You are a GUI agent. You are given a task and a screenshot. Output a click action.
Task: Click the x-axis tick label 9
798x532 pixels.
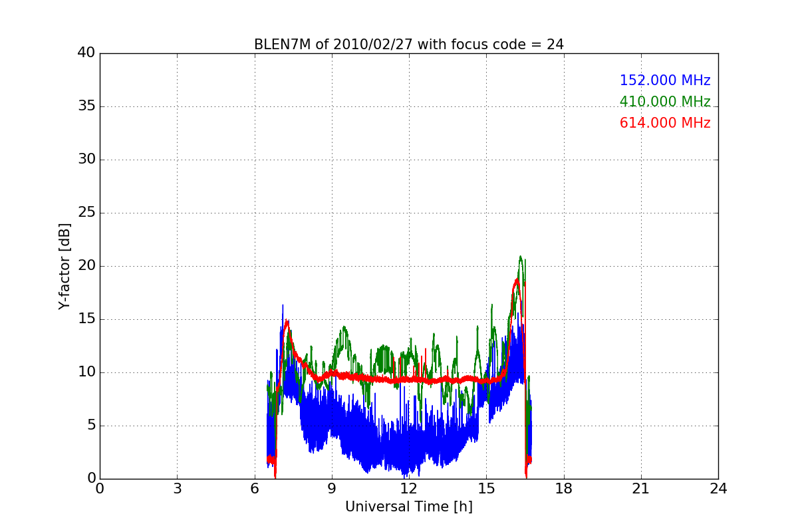coord(332,488)
